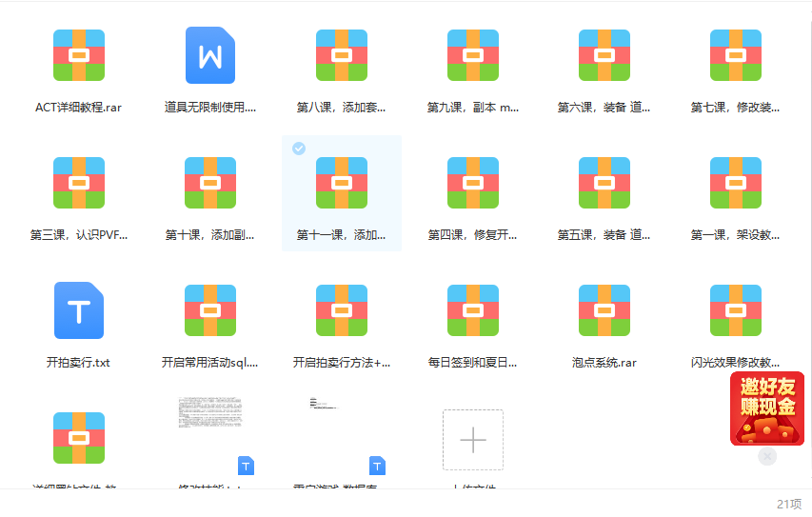Image resolution: width=812 pixels, height=517 pixels.
Task: Select the archive icon in the bottom row
Action: (79, 438)
